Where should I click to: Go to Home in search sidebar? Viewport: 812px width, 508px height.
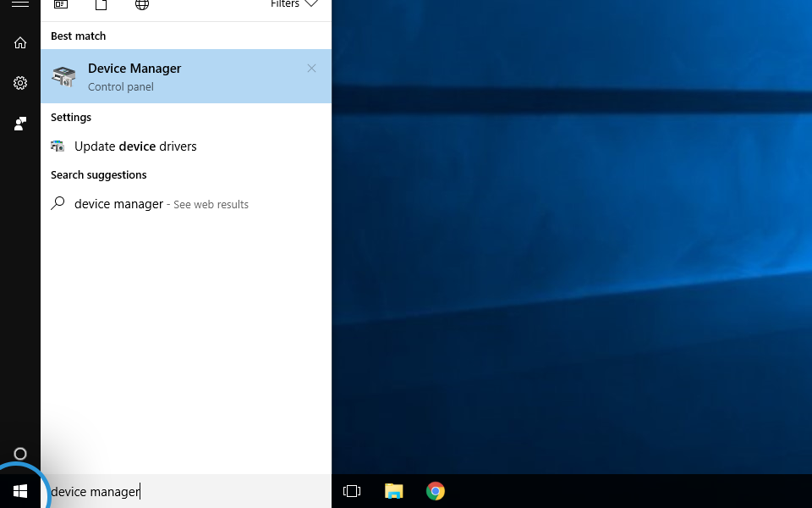(x=20, y=42)
